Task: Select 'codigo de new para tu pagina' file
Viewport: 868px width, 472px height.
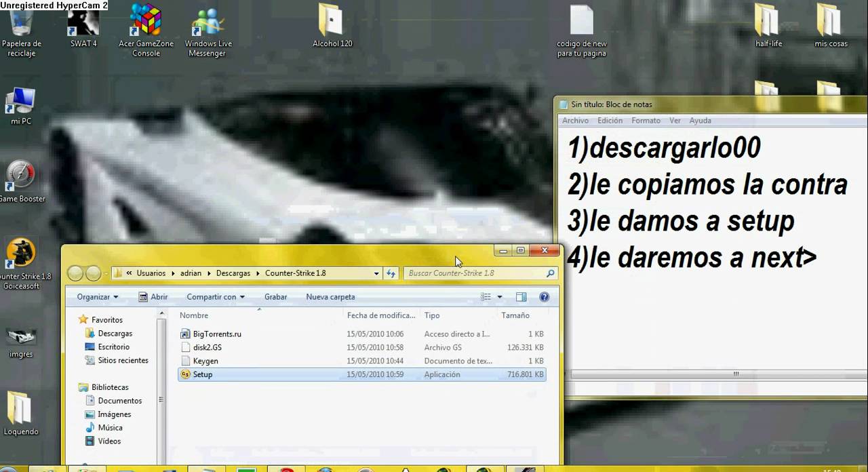Action: pyautogui.click(x=581, y=31)
